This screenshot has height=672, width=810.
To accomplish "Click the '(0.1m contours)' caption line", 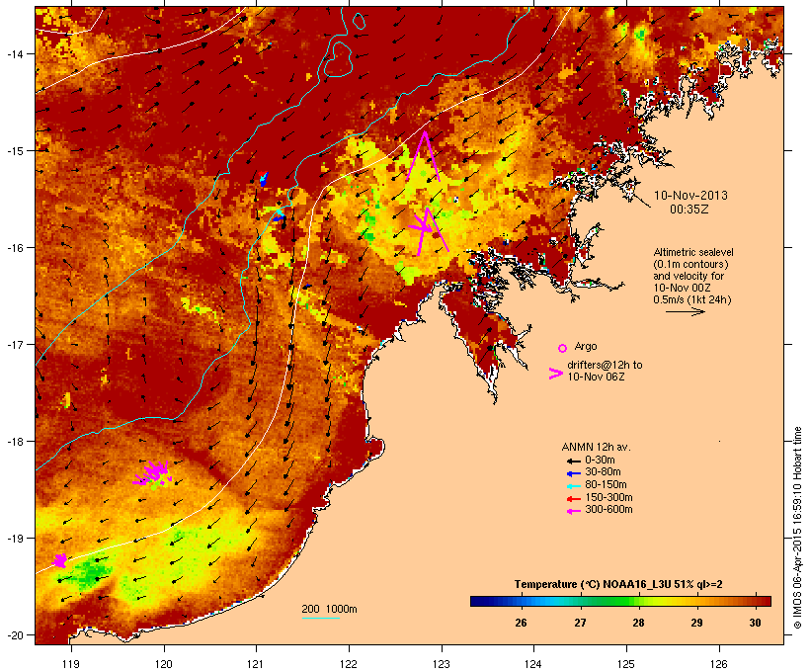I will click(x=690, y=264).
